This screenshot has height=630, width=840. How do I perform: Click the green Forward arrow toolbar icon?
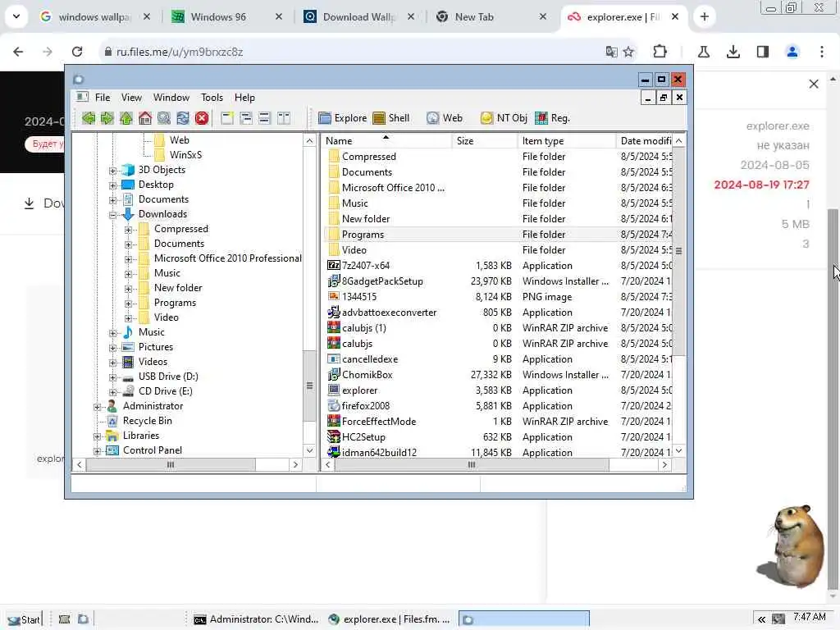tap(107, 118)
